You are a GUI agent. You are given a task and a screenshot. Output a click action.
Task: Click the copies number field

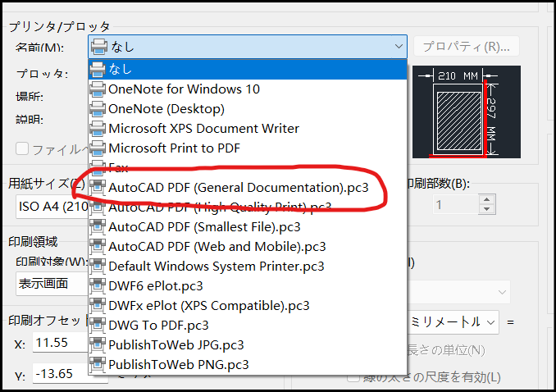(x=456, y=205)
